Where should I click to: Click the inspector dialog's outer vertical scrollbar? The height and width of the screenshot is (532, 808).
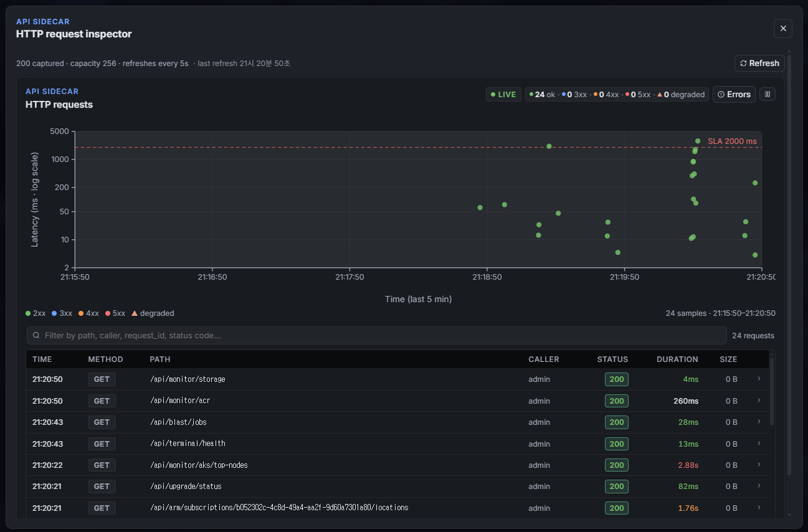[789, 267]
